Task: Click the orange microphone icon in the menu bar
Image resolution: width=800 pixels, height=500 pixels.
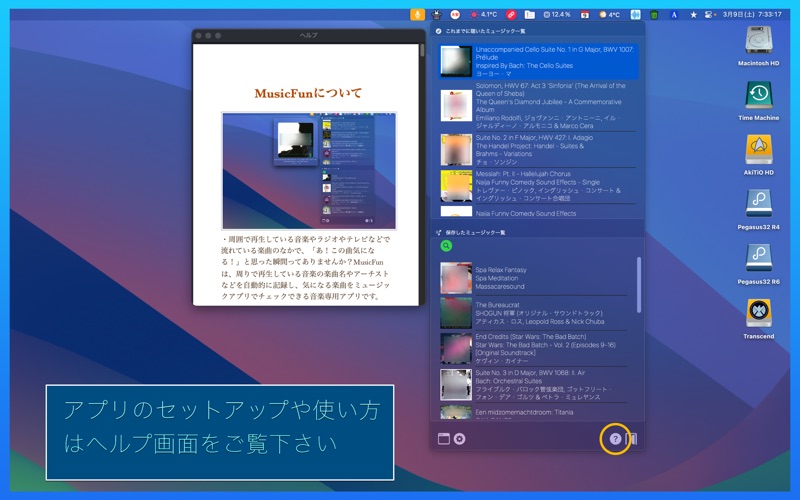Action: tap(417, 14)
